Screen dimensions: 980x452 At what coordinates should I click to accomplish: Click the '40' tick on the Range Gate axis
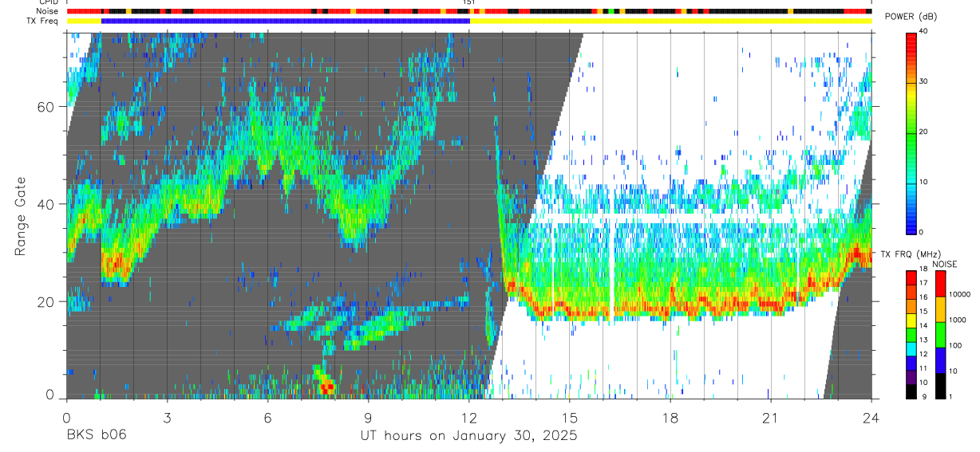(46, 204)
